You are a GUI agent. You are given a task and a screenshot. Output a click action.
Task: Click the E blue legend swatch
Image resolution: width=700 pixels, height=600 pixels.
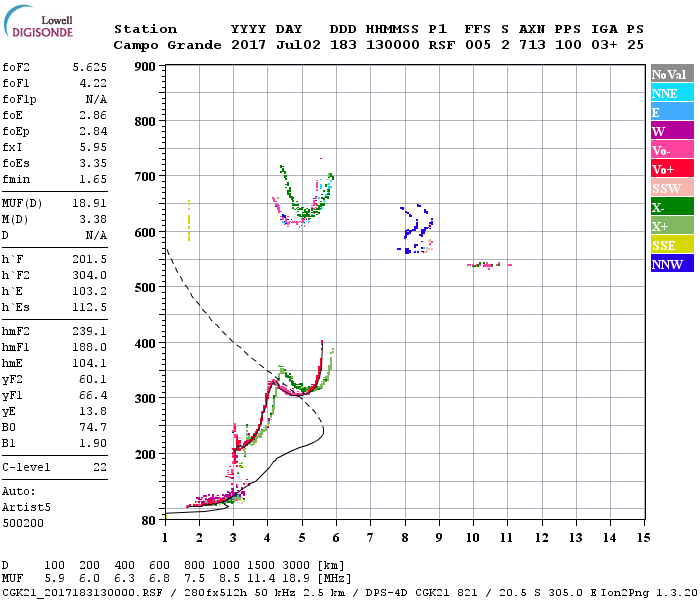[x=672, y=112]
